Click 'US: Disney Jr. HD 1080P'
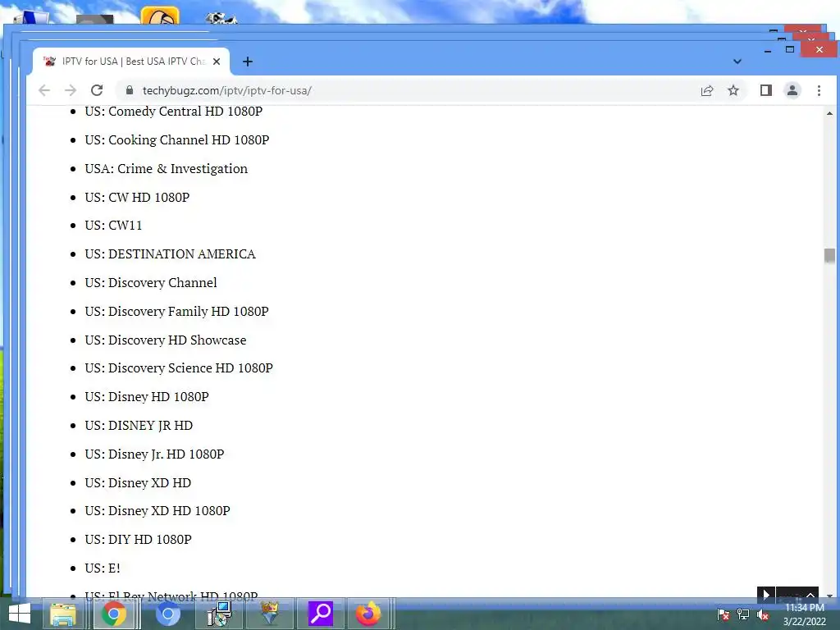The image size is (840, 630). (154, 454)
